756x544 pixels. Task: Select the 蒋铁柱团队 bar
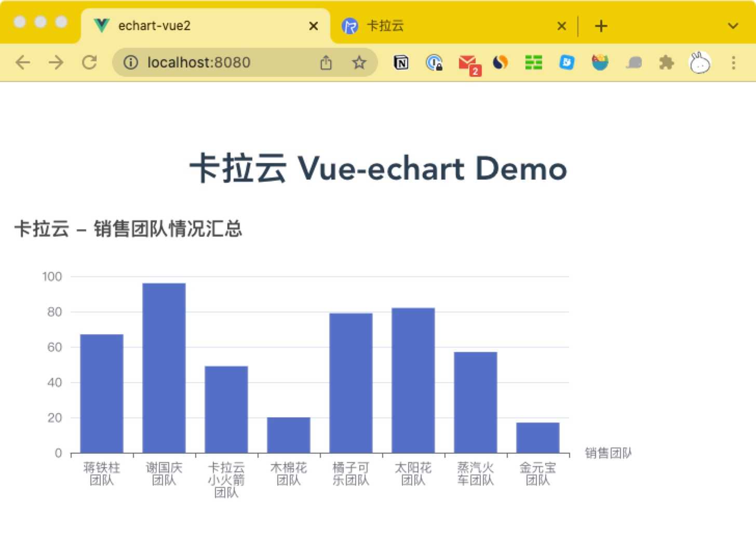click(102, 393)
